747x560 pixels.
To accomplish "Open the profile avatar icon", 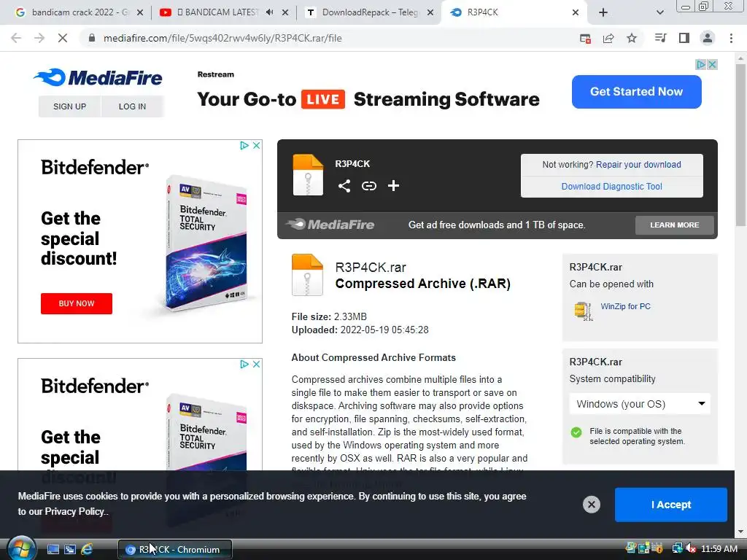I will pyautogui.click(x=708, y=38).
